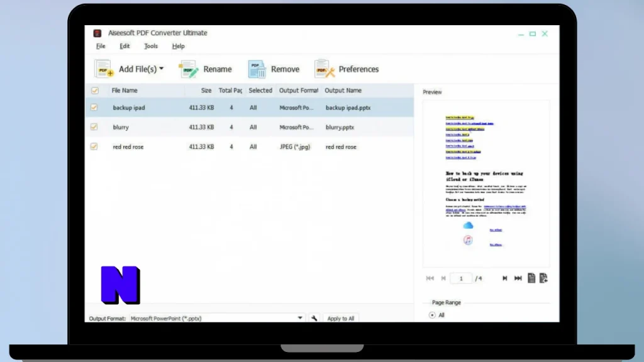Select the All page range radio button
The width and height of the screenshot is (644, 362).
(432, 315)
